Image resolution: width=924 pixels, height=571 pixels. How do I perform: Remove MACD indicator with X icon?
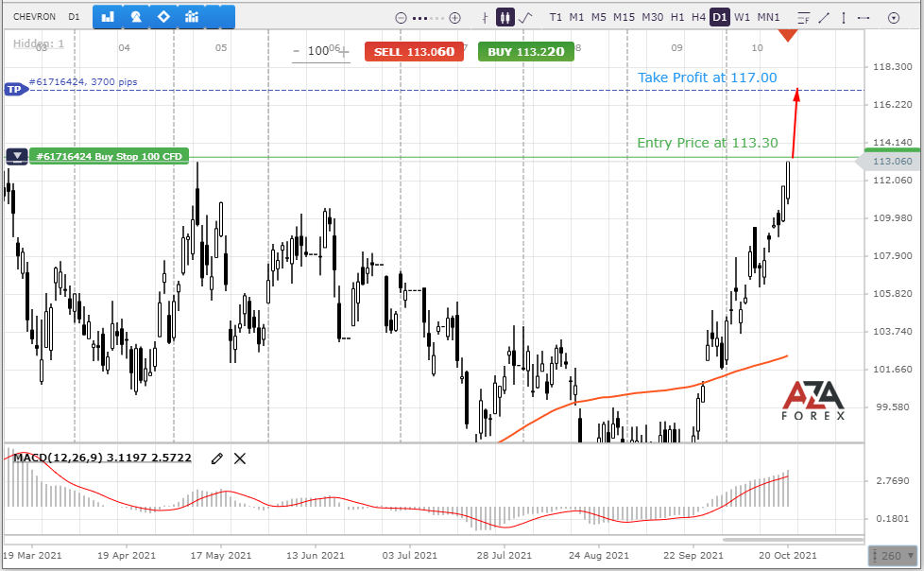point(240,459)
